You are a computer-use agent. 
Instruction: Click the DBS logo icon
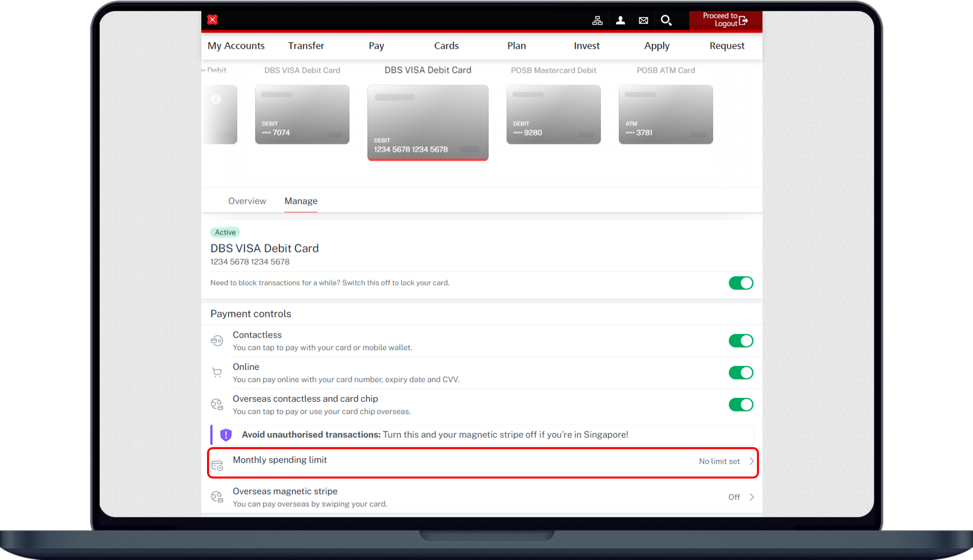click(x=212, y=20)
